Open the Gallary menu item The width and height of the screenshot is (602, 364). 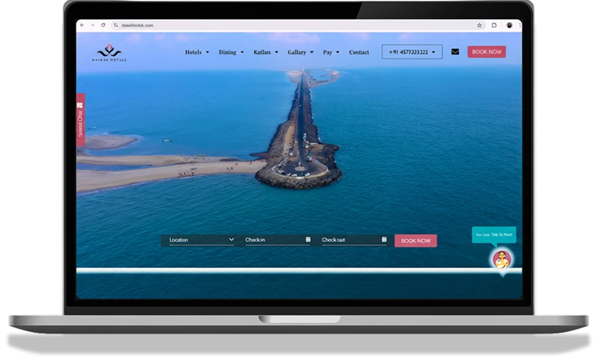click(x=300, y=52)
